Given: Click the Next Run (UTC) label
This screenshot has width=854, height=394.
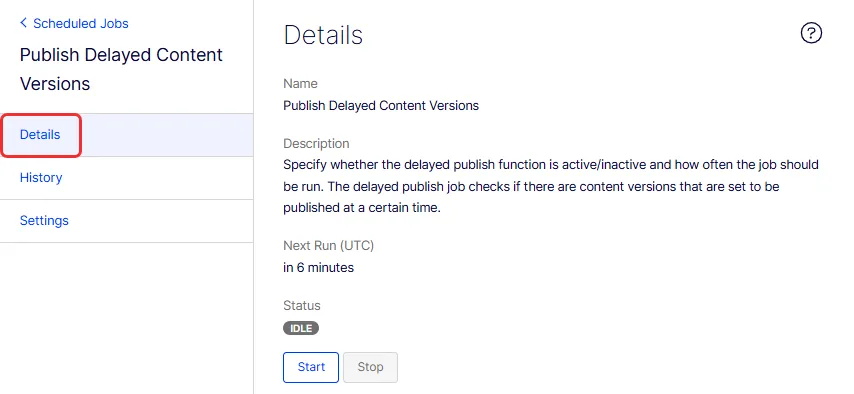Looking at the screenshot, I should click(x=328, y=246).
